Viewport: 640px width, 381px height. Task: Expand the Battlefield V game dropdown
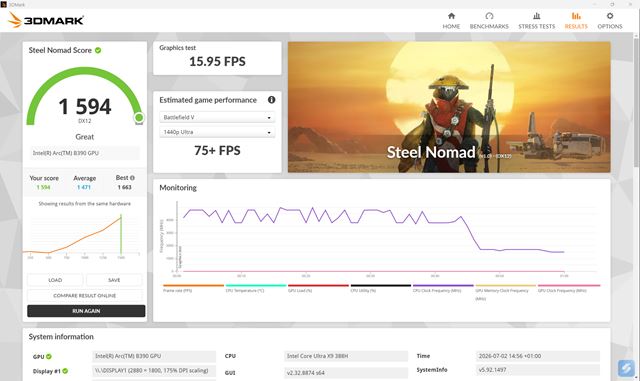point(217,117)
